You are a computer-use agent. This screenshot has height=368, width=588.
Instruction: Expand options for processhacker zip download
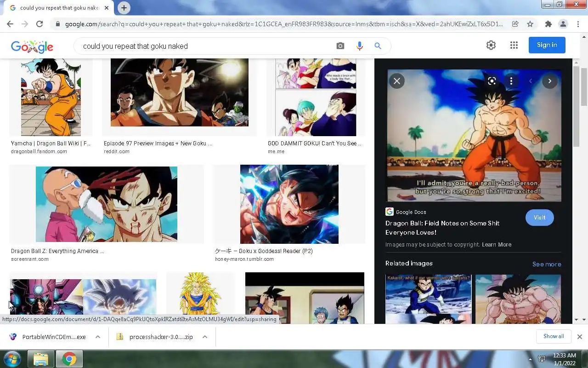205,337
